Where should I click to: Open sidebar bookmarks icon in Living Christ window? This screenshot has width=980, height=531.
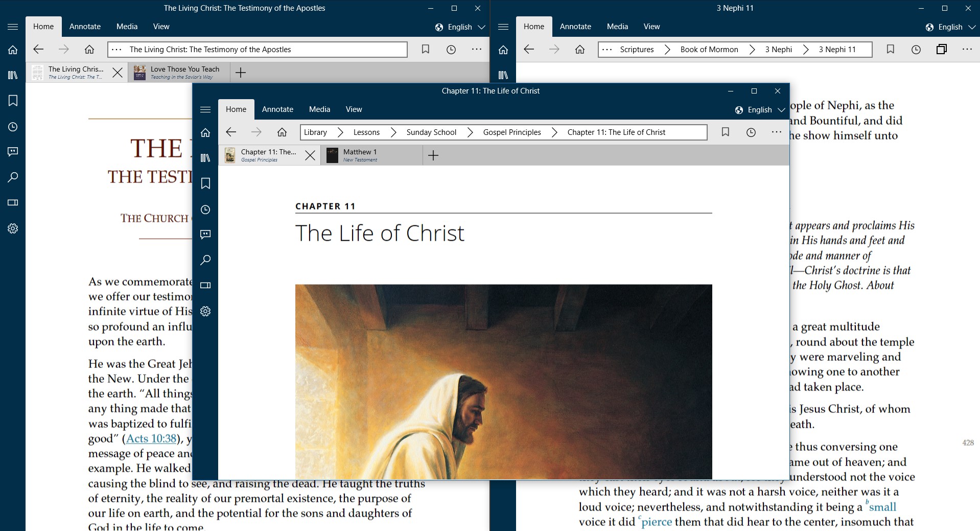coord(13,101)
